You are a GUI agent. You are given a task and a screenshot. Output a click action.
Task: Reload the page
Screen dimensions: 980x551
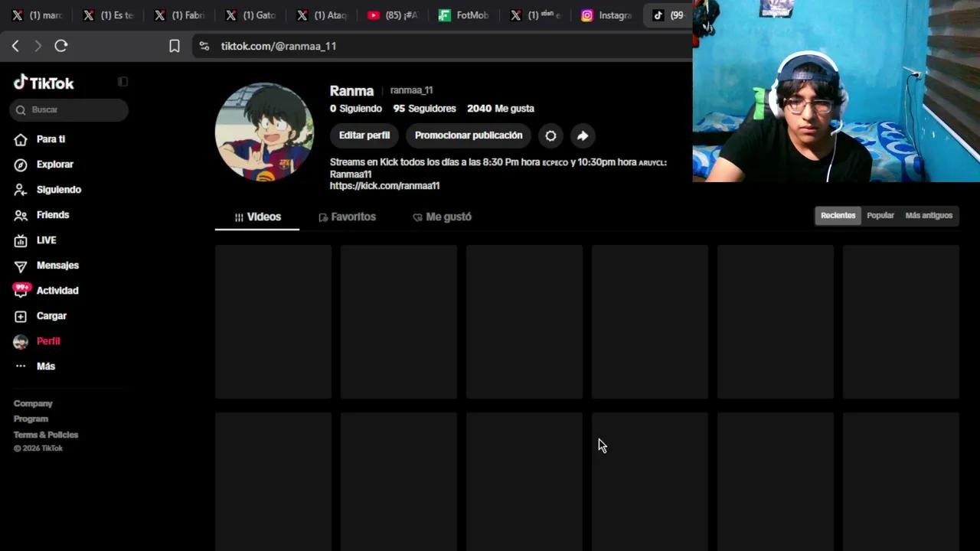tap(61, 46)
